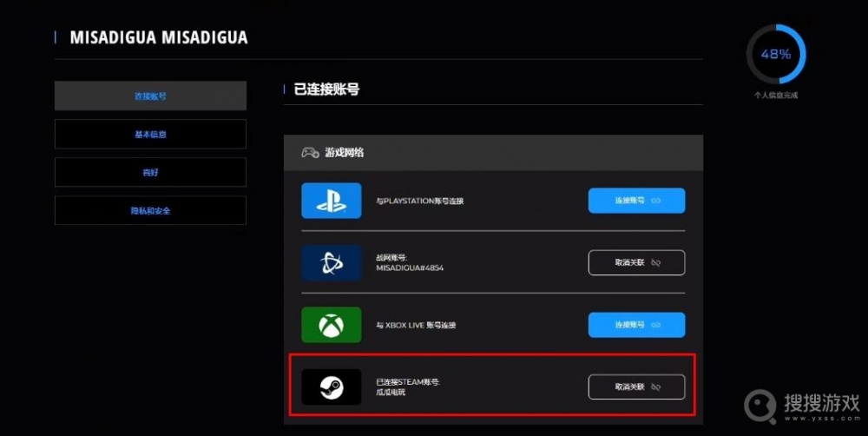Click the 游戏网络 section header
The height and width of the screenshot is (436, 868).
(493, 152)
